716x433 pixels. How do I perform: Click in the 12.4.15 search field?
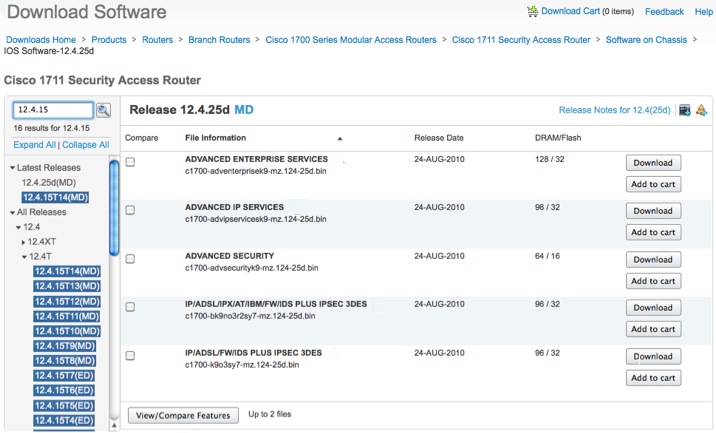[53, 110]
